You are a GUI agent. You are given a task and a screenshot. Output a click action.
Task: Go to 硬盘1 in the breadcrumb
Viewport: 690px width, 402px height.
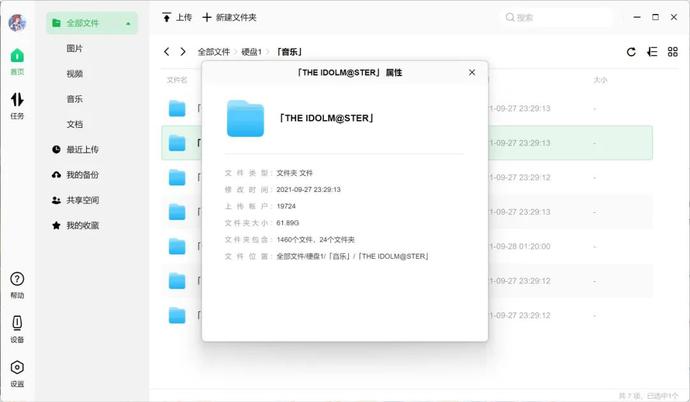point(251,52)
